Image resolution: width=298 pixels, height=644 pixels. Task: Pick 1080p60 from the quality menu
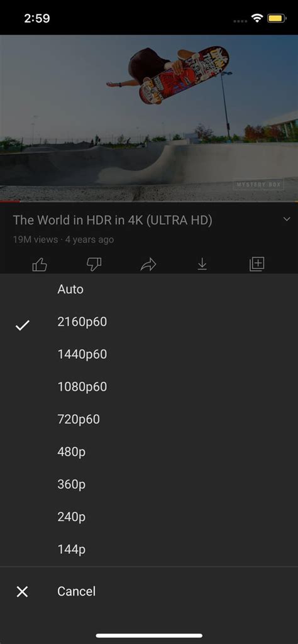pos(149,387)
